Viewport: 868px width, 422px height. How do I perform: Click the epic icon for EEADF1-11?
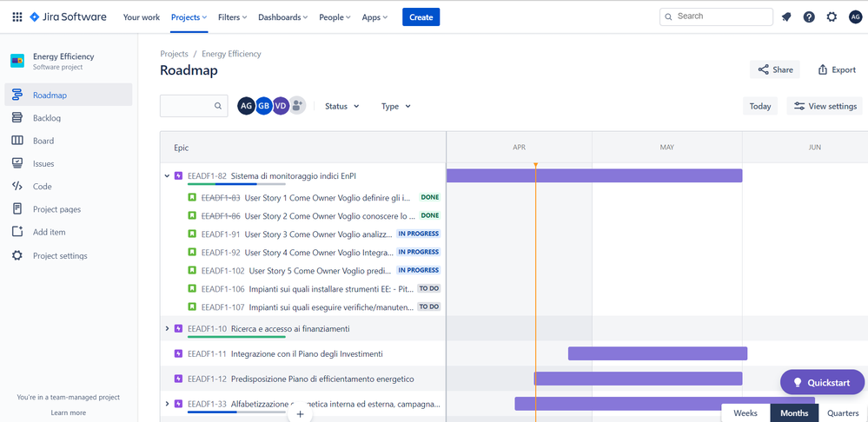178,354
